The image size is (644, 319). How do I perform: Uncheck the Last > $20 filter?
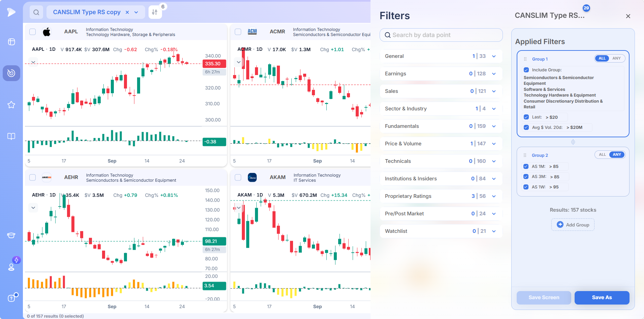click(526, 117)
